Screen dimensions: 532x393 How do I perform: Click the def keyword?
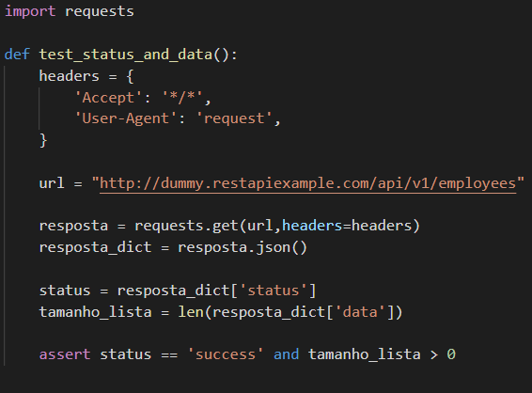pyautogui.click(x=17, y=55)
